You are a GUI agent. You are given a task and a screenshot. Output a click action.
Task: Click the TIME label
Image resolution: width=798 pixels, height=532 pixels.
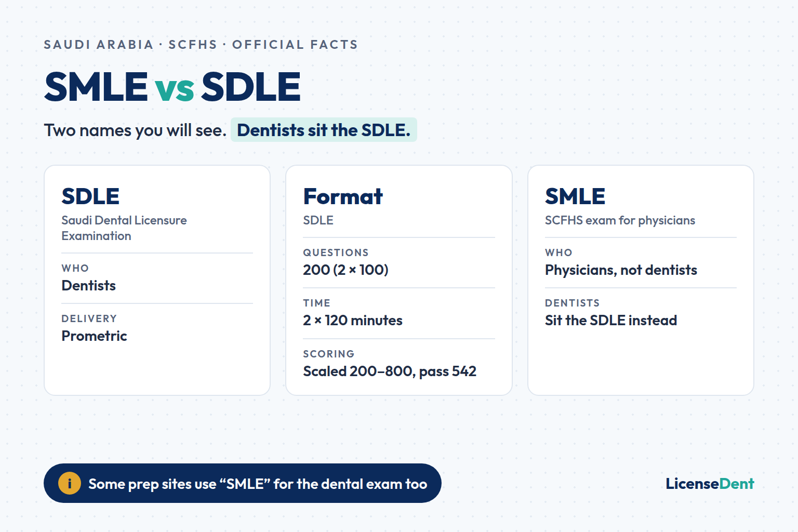click(317, 303)
